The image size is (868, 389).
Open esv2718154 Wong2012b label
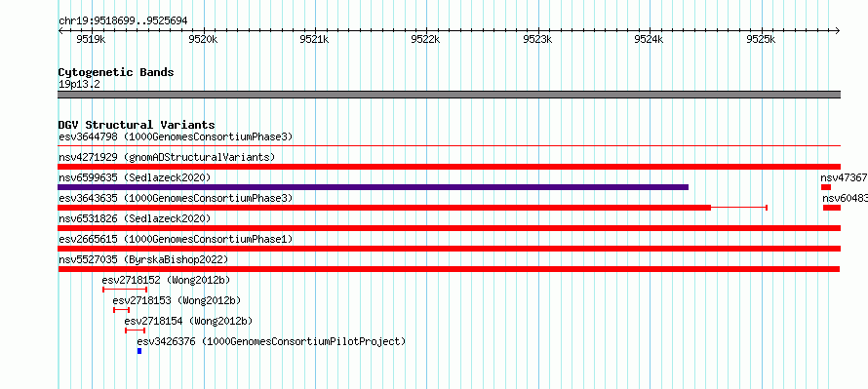point(189,321)
